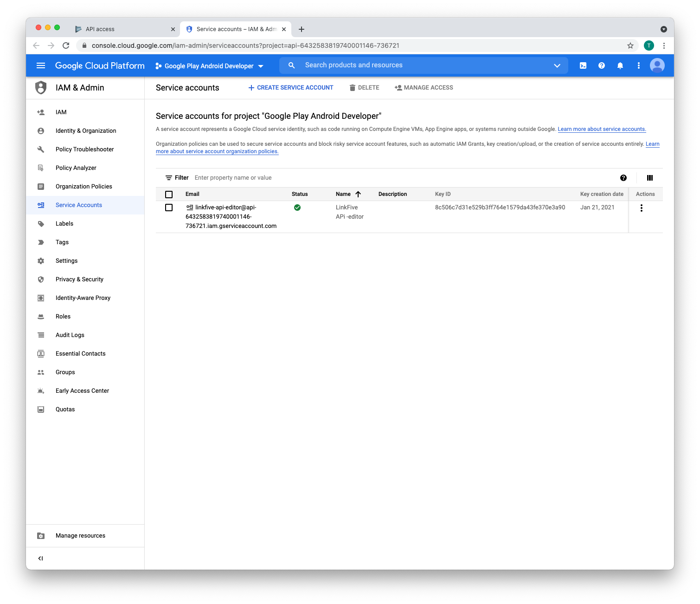
Task: Open Identity & Organization page
Action: coord(85,131)
